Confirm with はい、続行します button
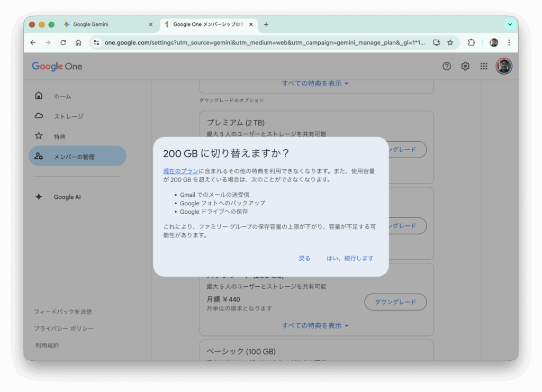The width and height of the screenshot is (542, 392). click(x=350, y=259)
